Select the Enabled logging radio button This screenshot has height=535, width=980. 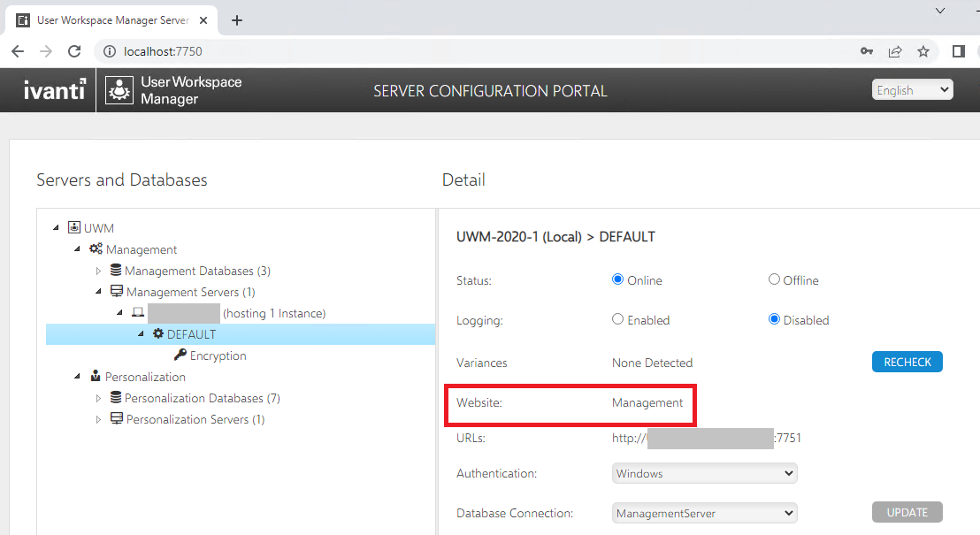(618, 319)
